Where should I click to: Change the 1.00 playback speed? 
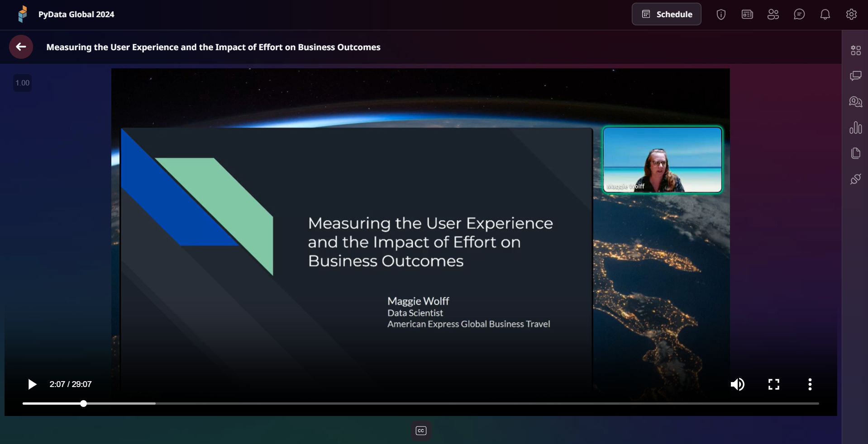(22, 83)
